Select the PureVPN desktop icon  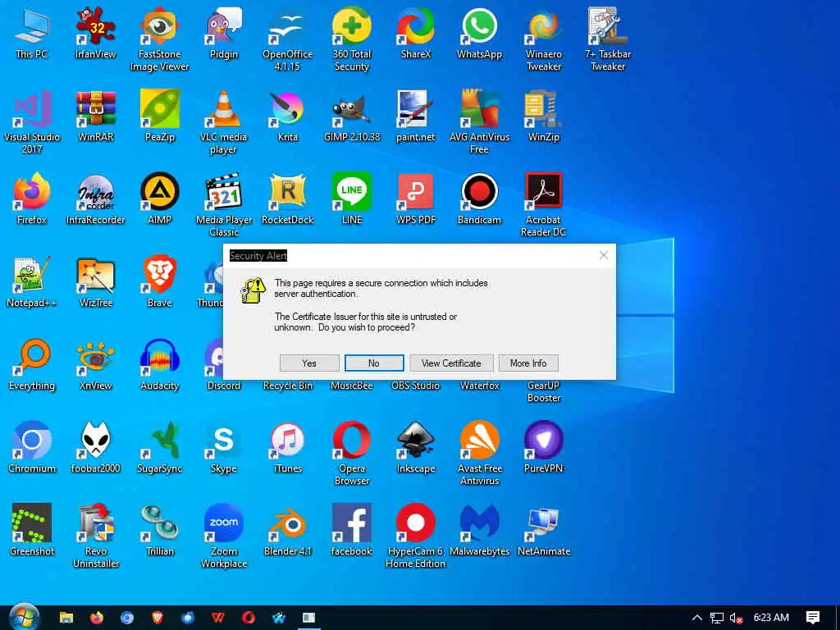point(544,447)
